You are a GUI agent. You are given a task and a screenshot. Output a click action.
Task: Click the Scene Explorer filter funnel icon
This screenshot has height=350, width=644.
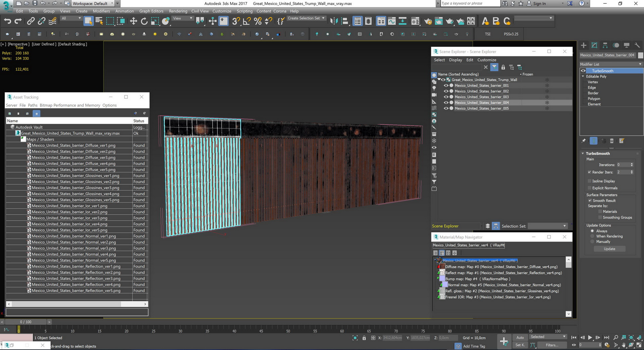tap(494, 67)
